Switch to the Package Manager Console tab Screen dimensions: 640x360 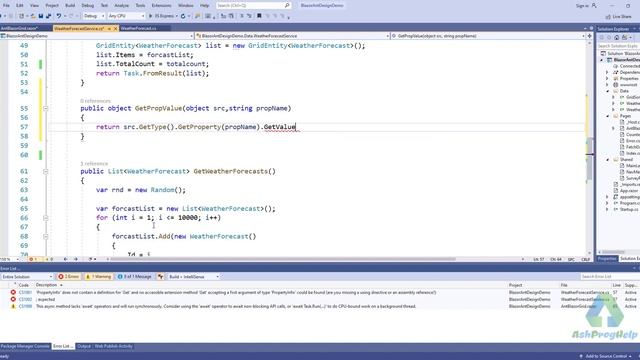pyautogui.click(x=25, y=347)
